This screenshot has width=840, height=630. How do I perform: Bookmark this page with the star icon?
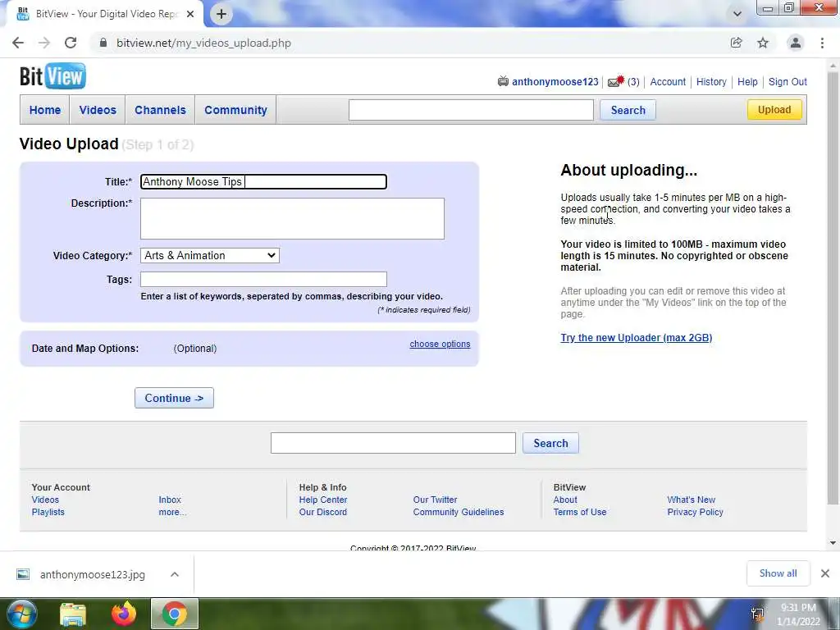763,43
